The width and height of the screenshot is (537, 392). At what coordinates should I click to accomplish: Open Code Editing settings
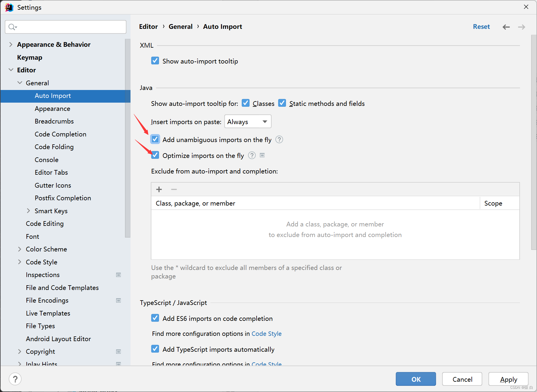(45, 224)
